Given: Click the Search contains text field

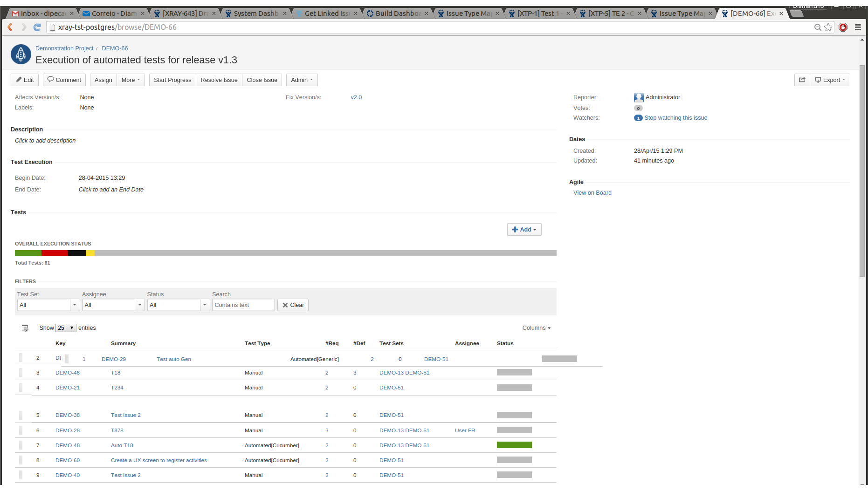Looking at the screenshot, I should [x=243, y=305].
